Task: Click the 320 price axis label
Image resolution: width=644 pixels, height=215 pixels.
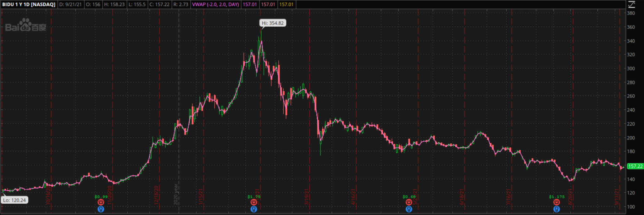Action: (631, 54)
